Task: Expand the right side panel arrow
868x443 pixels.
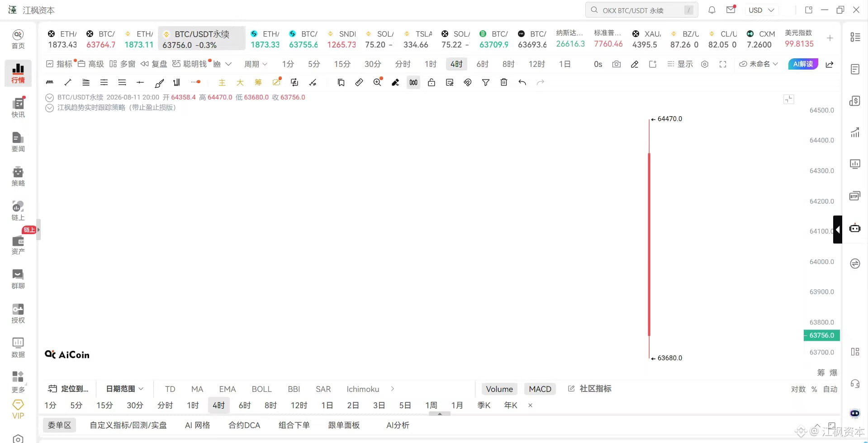Action: coord(838,230)
